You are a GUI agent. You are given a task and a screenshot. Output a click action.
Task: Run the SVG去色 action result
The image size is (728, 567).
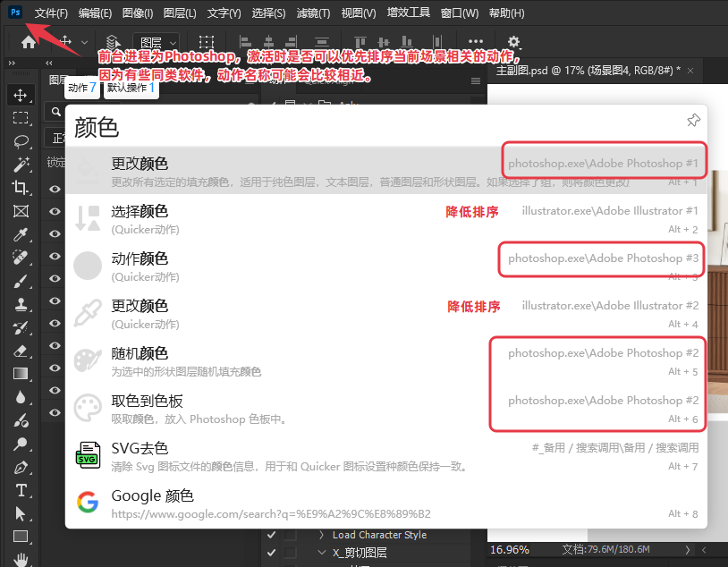[386, 455]
